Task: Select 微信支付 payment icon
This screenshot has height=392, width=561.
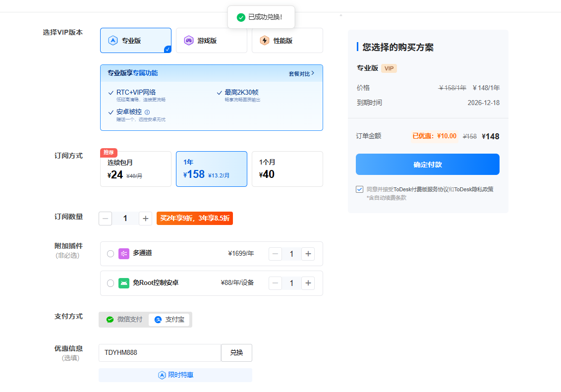Action: click(x=110, y=319)
